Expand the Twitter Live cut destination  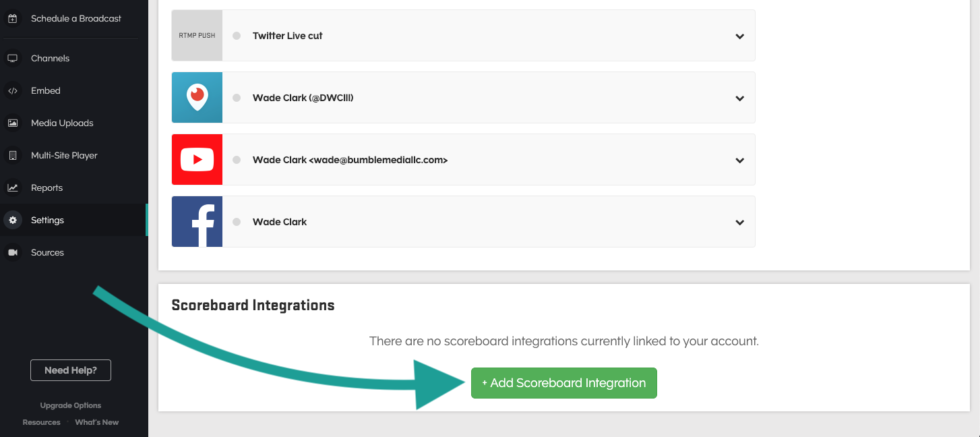point(739,36)
